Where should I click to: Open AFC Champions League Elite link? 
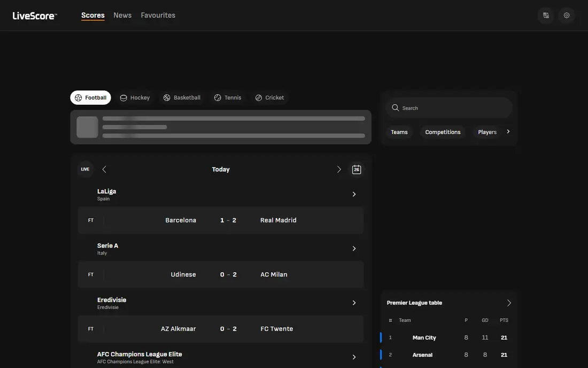tap(140, 354)
